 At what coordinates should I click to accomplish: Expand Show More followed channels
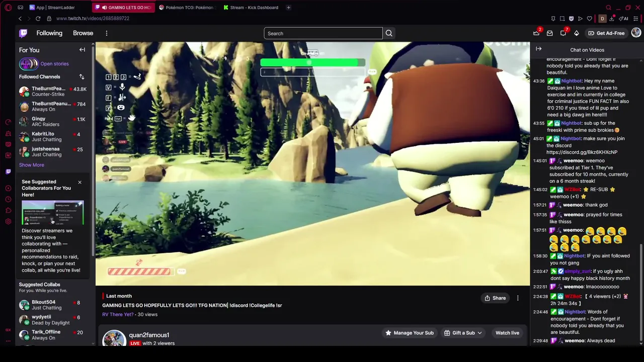pos(32,165)
